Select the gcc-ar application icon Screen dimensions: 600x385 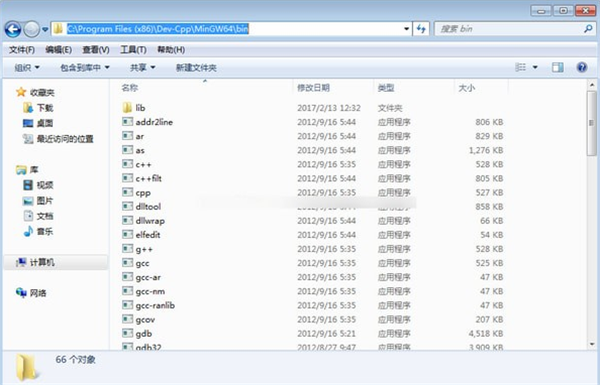(127, 277)
